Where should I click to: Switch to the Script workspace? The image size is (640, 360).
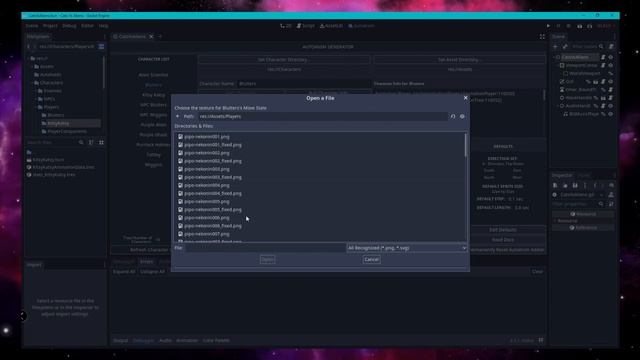pos(306,26)
